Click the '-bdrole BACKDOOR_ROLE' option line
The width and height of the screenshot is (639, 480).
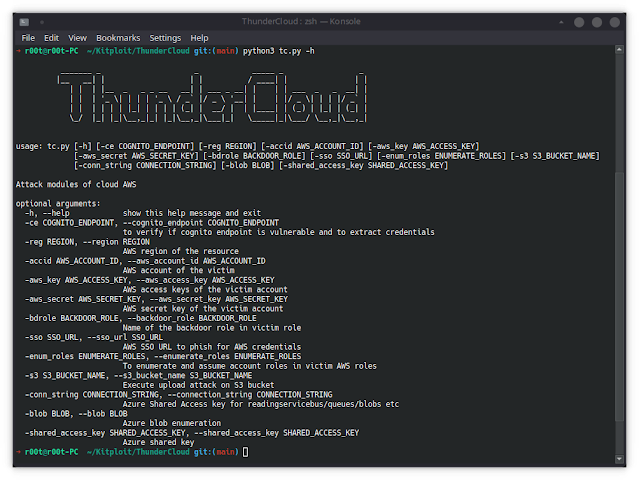coord(141,318)
